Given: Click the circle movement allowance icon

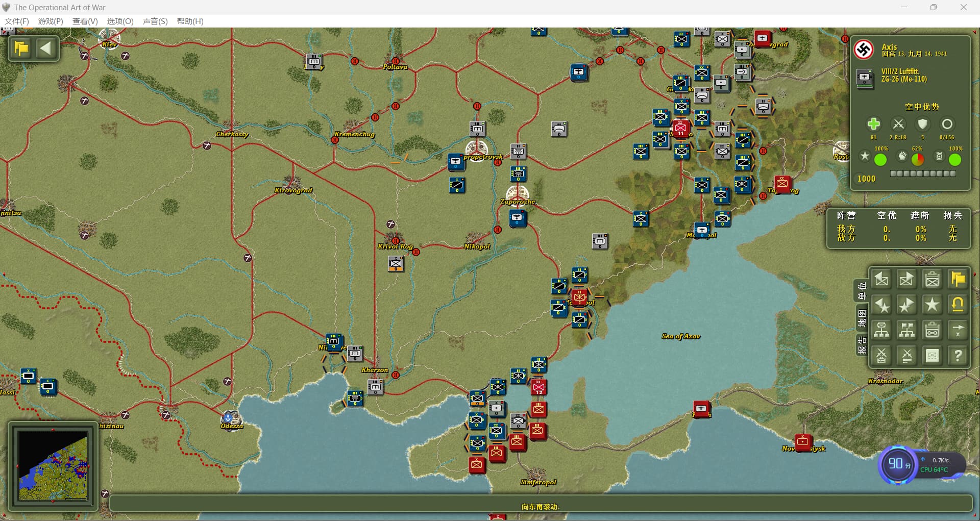Looking at the screenshot, I should [x=947, y=124].
